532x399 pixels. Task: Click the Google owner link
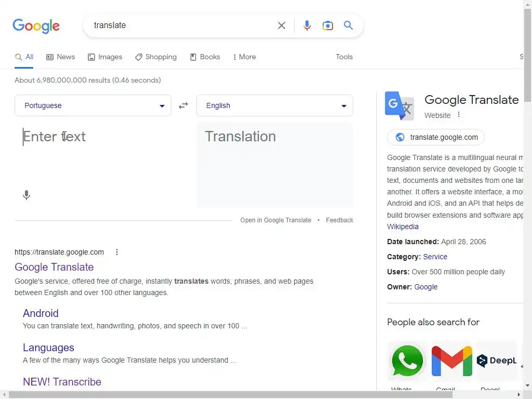[426, 287]
